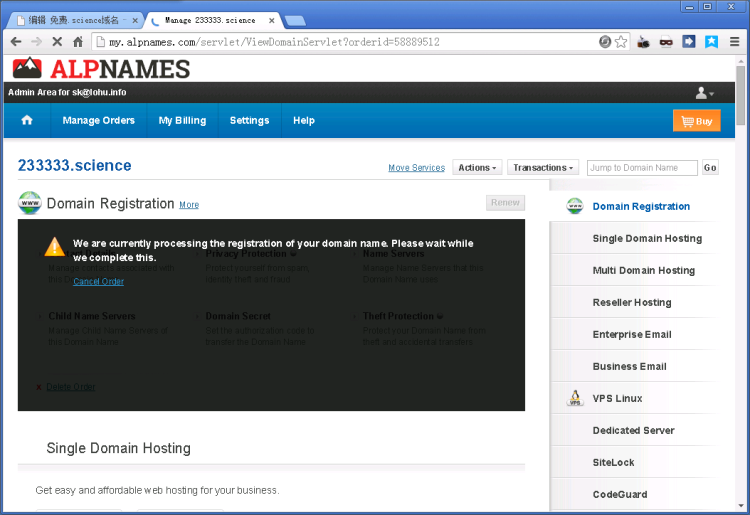Click the AlpNames mountain logo
The width and height of the screenshot is (750, 515).
27,68
